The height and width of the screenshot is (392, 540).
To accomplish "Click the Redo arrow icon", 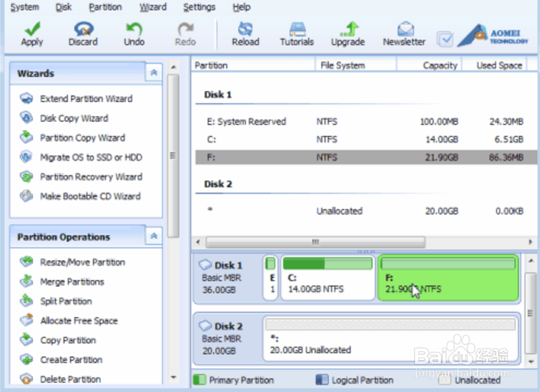I will [x=185, y=29].
